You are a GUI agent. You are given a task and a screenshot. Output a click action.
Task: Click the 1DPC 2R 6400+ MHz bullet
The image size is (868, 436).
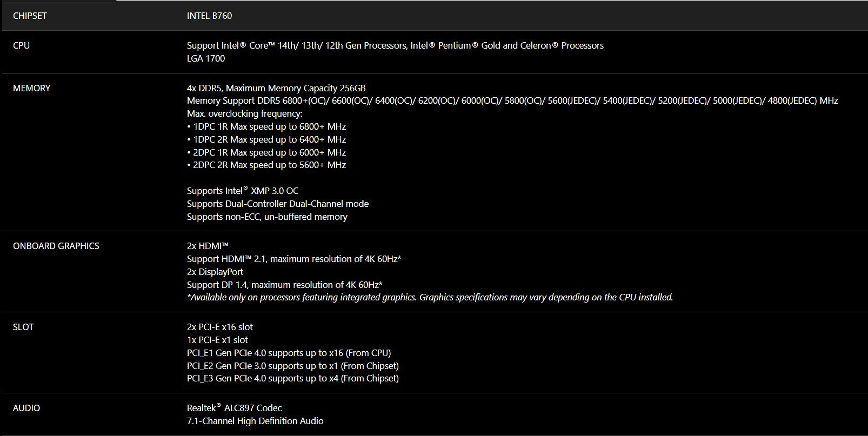[x=266, y=139]
